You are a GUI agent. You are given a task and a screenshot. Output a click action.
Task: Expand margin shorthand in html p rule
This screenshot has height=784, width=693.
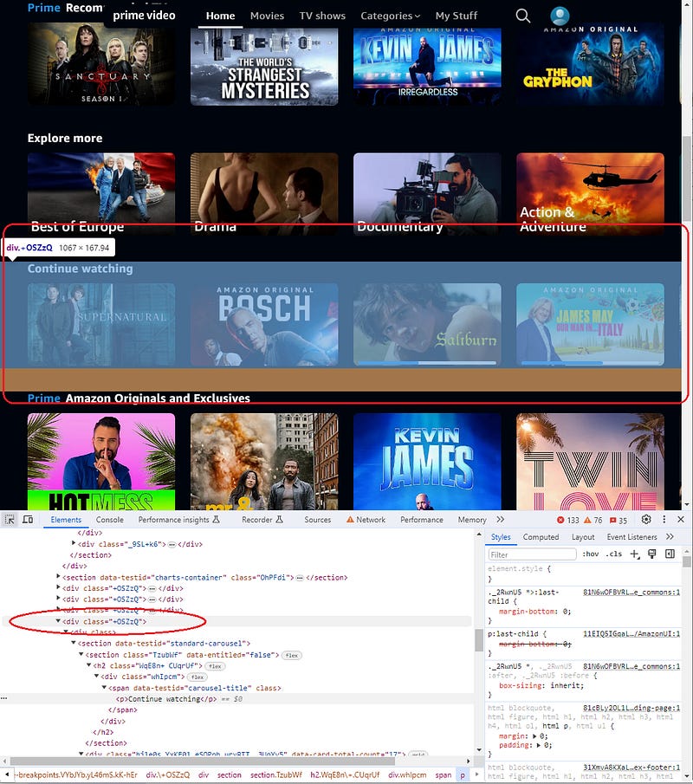(534, 736)
